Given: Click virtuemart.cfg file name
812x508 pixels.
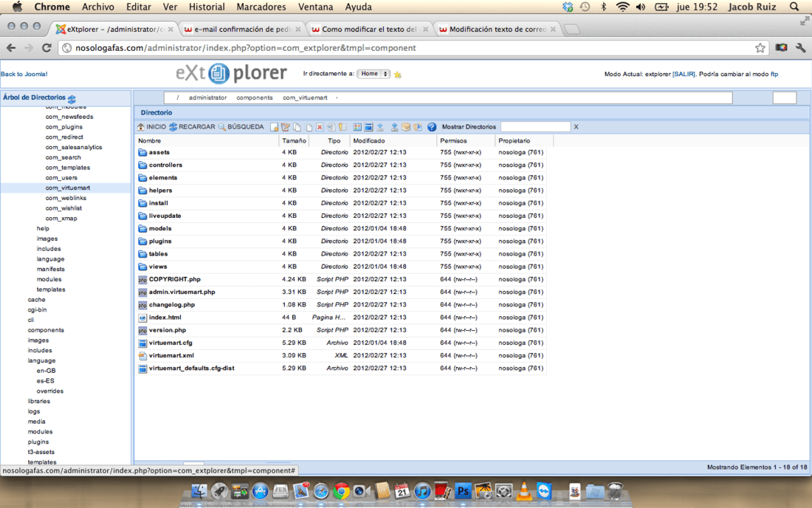Looking at the screenshot, I should pyautogui.click(x=171, y=343).
